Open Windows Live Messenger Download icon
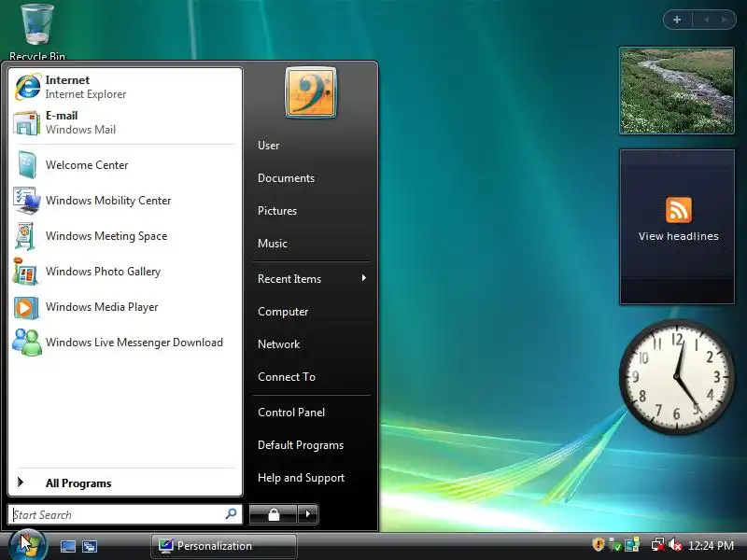Image resolution: width=747 pixels, height=560 pixels. point(27,343)
